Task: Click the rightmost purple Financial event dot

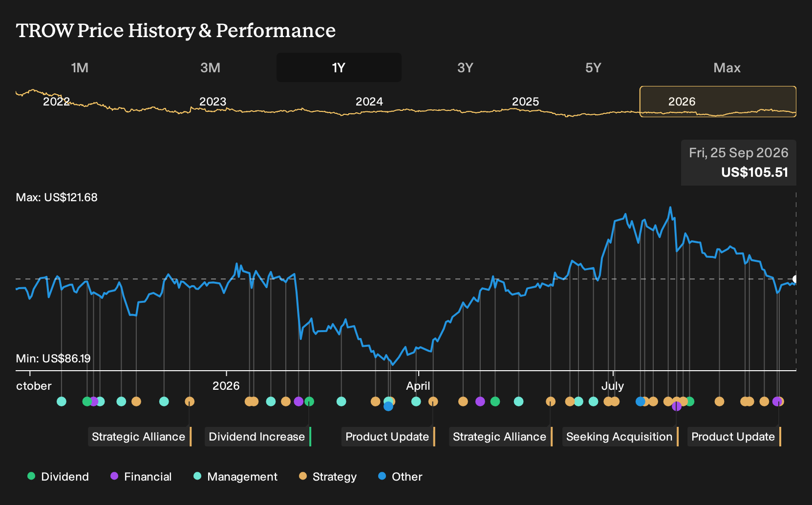Action: pos(777,401)
